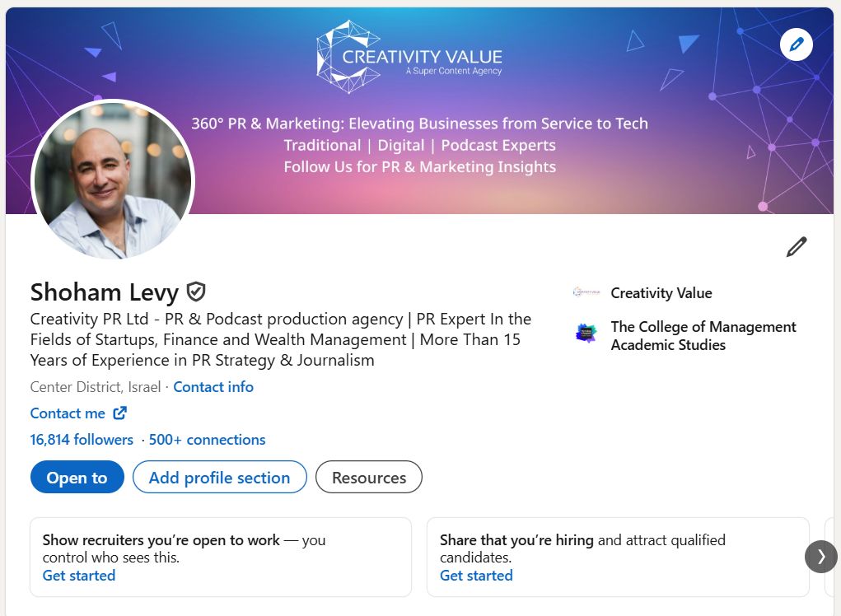Follow the Contact me link
Screen dimensions: 841x616
68,413
